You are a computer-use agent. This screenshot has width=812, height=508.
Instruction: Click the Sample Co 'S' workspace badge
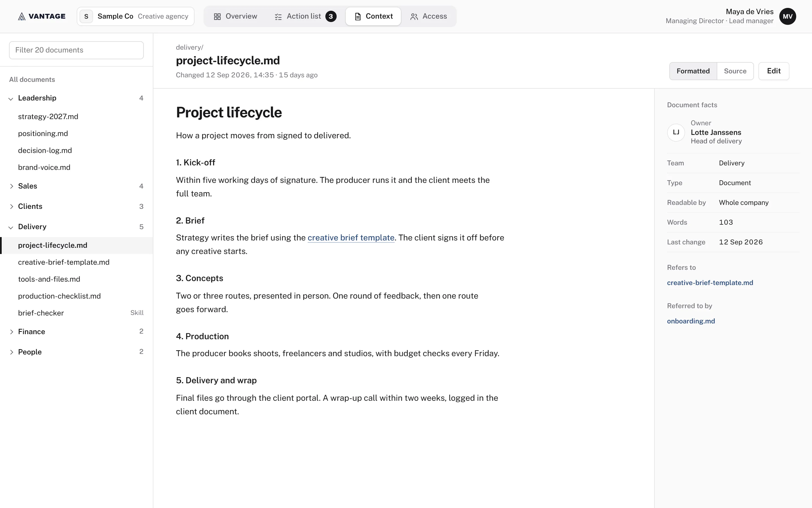coord(86,16)
